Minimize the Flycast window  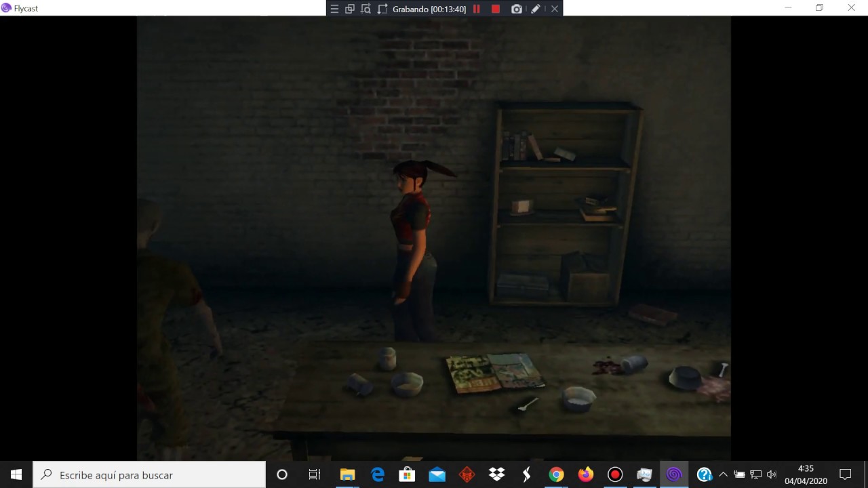click(x=788, y=8)
